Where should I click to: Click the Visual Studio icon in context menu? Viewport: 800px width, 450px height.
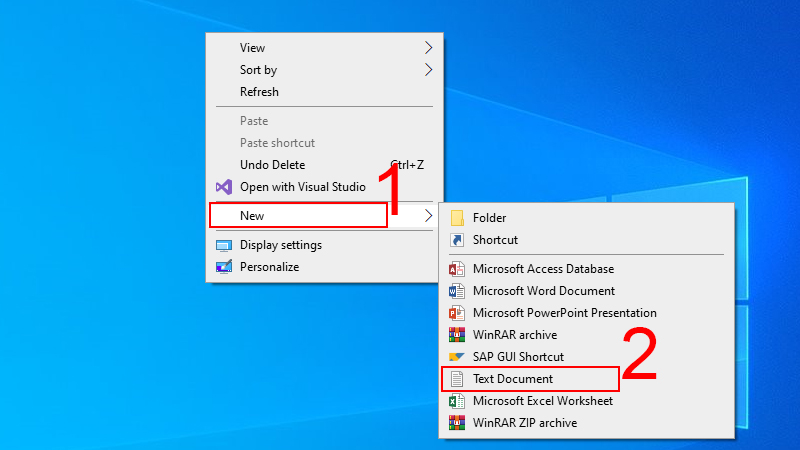click(223, 187)
